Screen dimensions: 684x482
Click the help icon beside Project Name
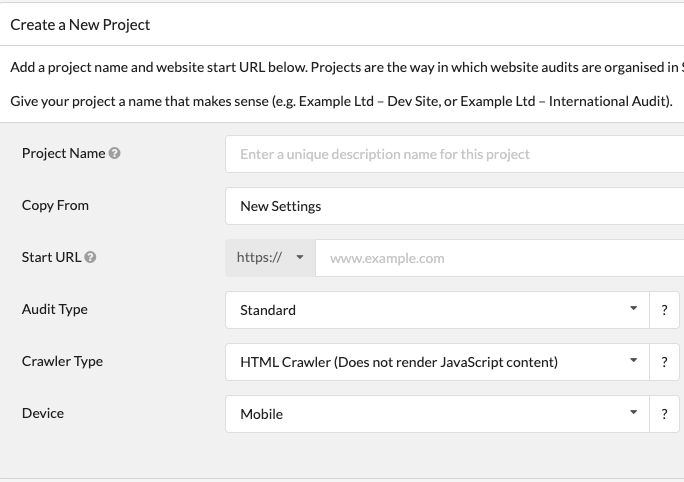click(115, 154)
